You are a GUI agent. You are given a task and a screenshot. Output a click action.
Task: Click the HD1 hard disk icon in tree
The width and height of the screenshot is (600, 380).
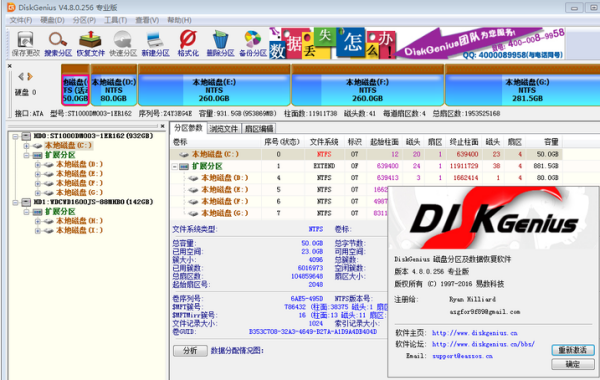[x=26, y=202]
